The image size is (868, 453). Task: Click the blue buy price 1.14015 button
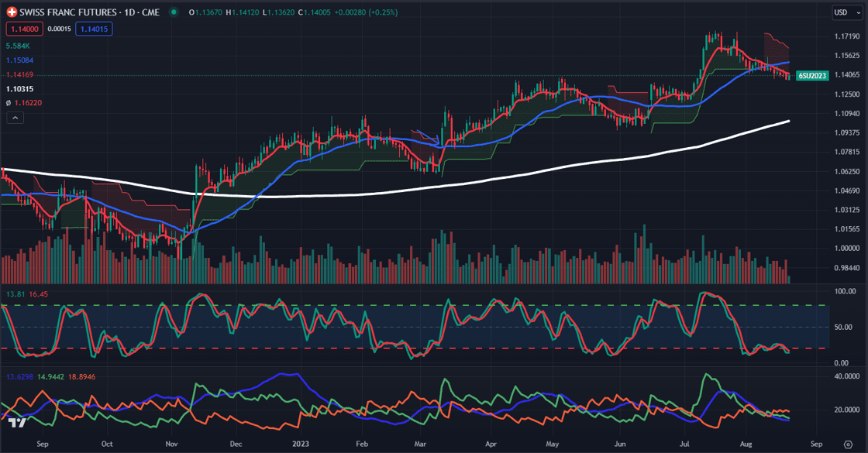pyautogui.click(x=94, y=29)
